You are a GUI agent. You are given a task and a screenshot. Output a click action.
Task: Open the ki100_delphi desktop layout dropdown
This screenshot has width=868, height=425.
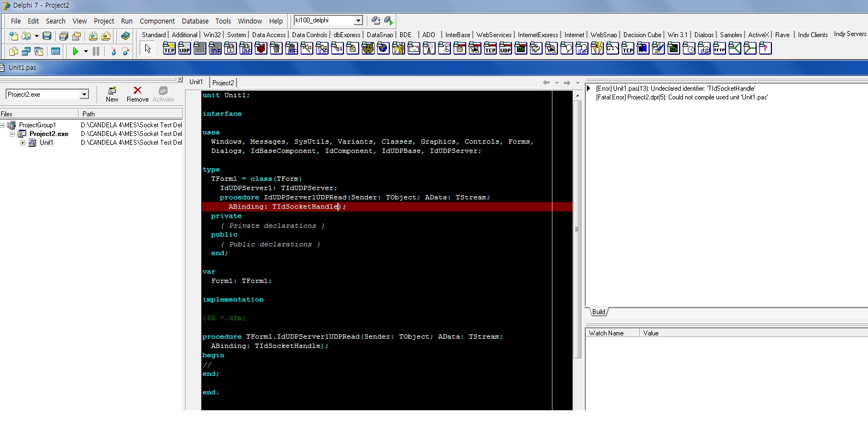(358, 21)
